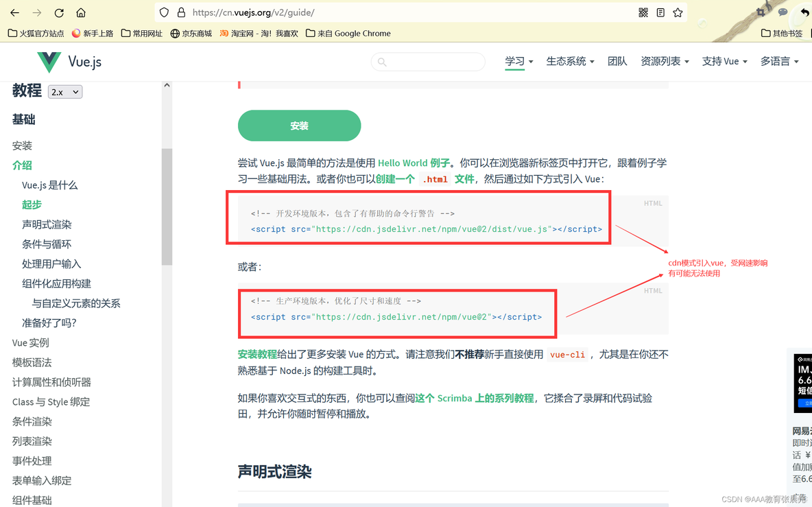Reload the page with the refresh icon
812x507 pixels.
59,12
